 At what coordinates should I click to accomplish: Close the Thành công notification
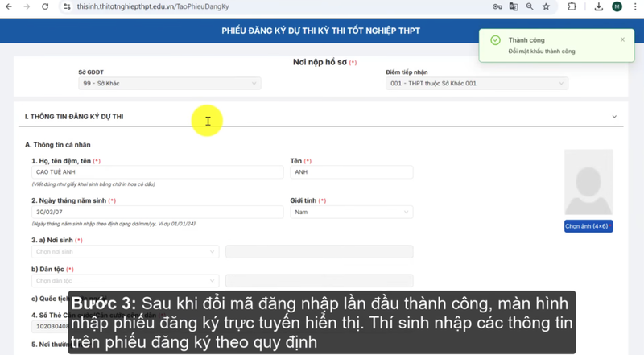click(x=622, y=40)
